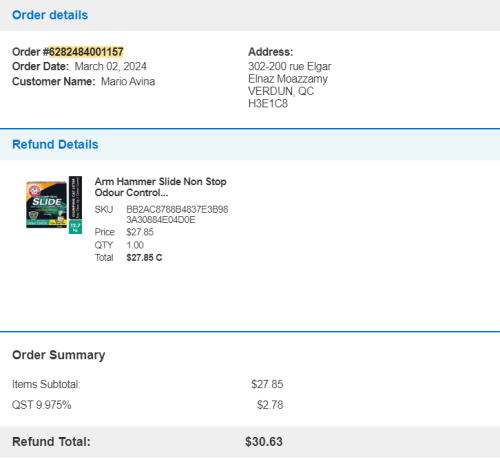Click Arm Hammer Slide Non Stop product title
This screenshot has height=459, width=500.
pyautogui.click(x=160, y=187)
